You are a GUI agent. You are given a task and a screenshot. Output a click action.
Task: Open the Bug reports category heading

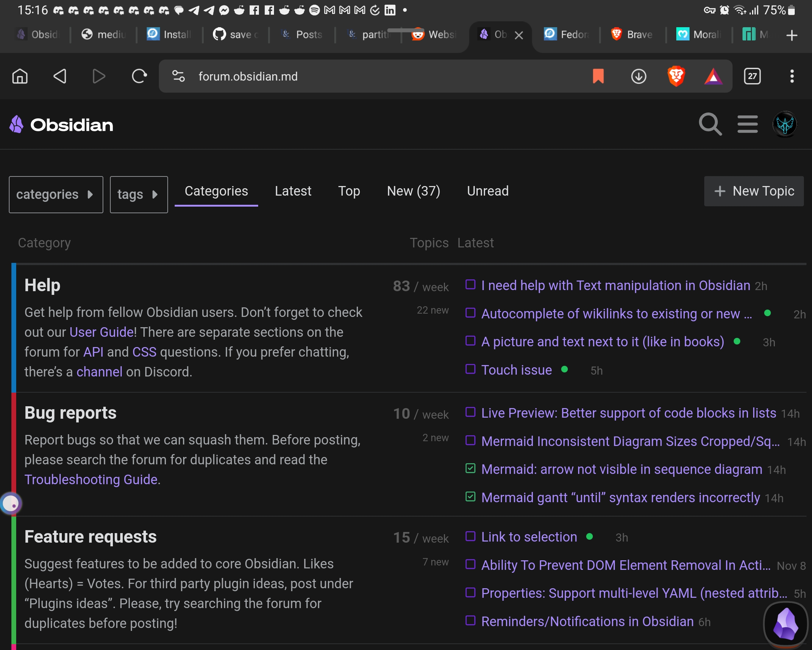pyautogui.click(x=71, y=413)
